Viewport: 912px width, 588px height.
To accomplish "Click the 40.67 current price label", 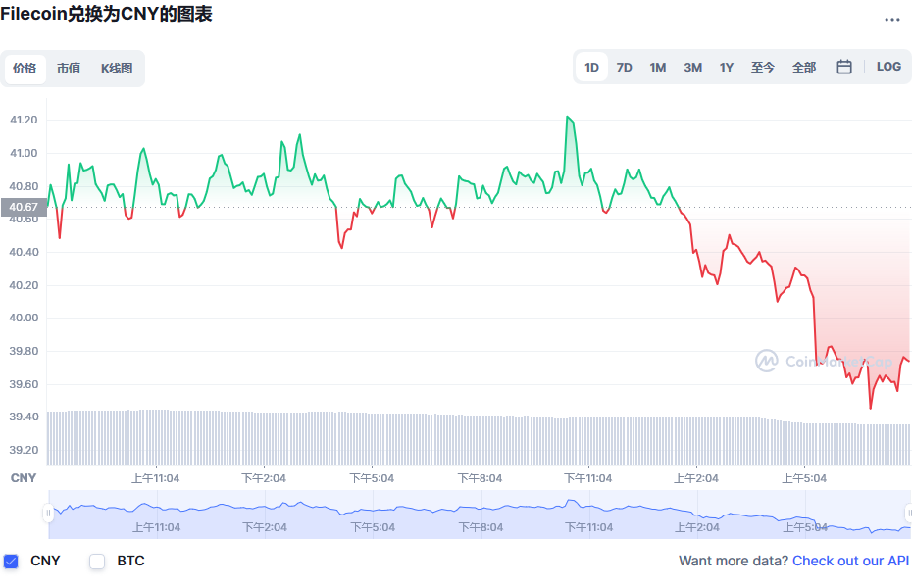I will [24, 207].
